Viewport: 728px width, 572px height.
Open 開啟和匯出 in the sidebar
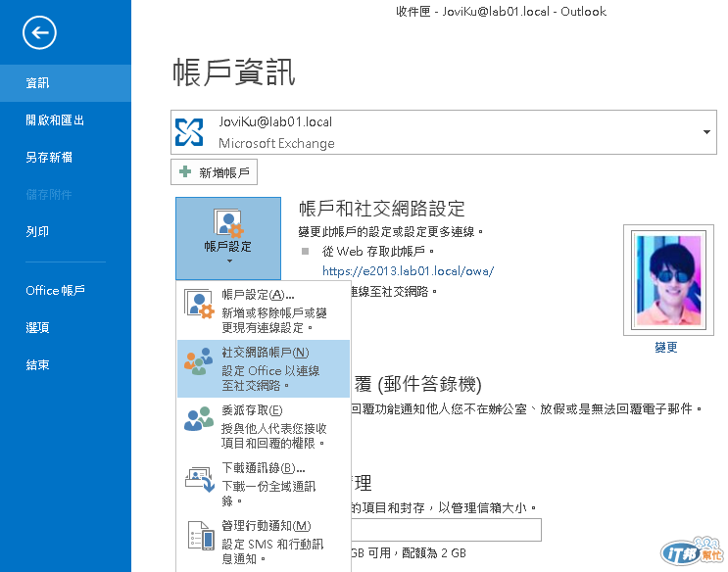point(66,120)
